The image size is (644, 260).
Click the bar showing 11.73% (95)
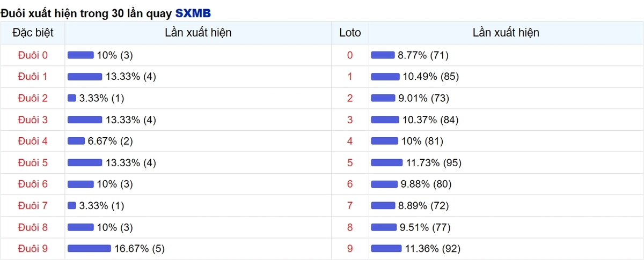[x=387, y=162]
